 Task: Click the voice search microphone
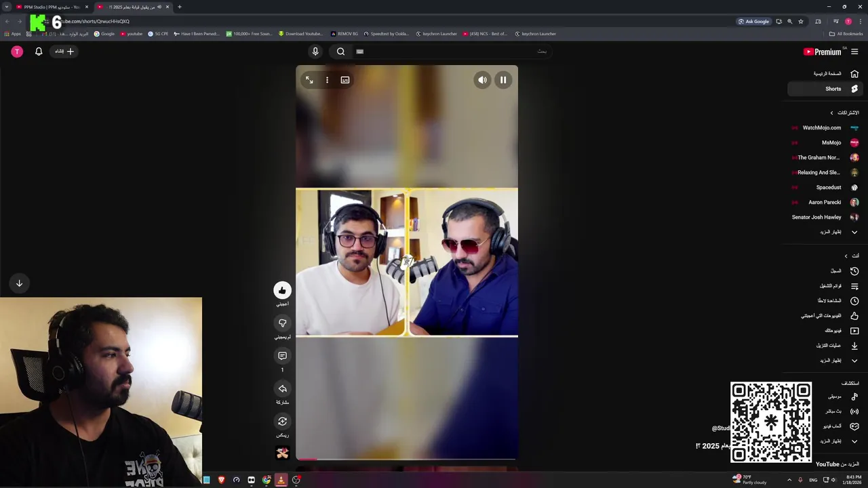pyautogui.click(x=315, y=52)
